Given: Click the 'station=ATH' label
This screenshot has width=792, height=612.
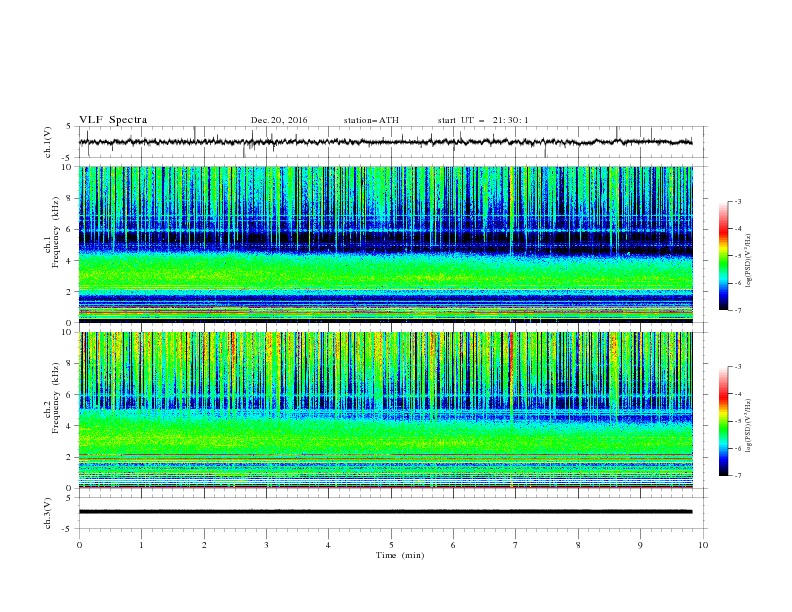Looking at the screenshot, I should coord(371,120).
